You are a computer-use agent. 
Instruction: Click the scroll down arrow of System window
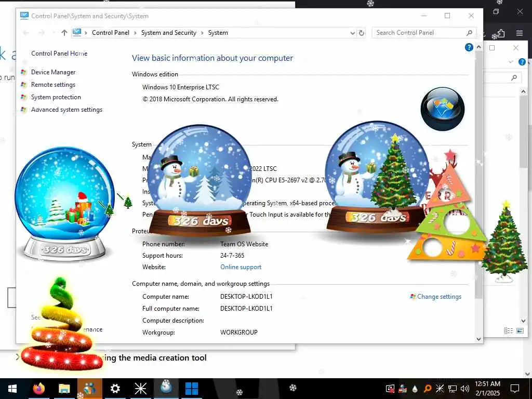point(478,339)
